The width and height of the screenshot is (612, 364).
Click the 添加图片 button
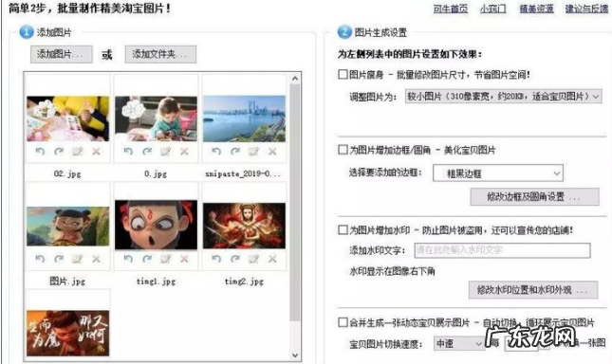[62, 54]
